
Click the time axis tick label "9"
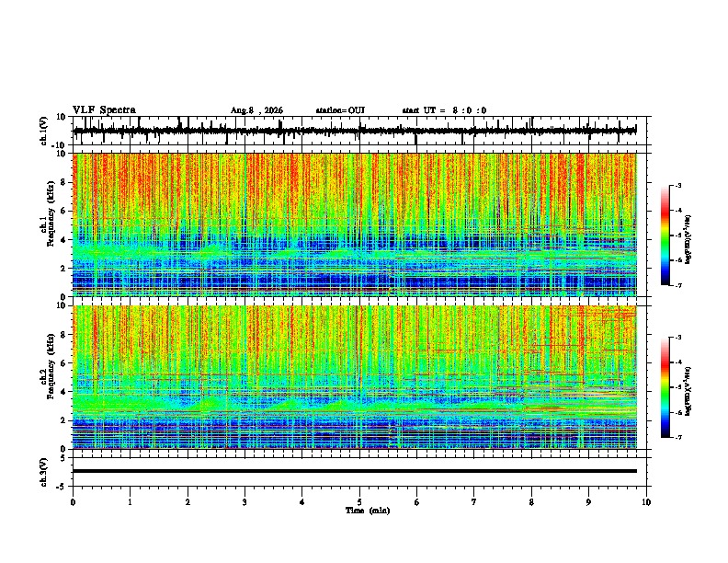pyautogui.click(x=588, y=502)
